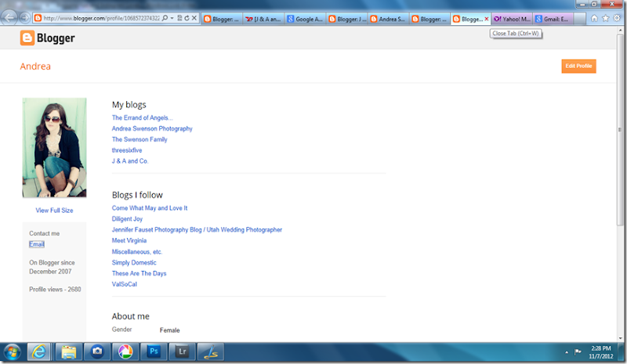Open 'Come What May and Love It' link
Screen dimensions: 627x364
coord(150,207)
